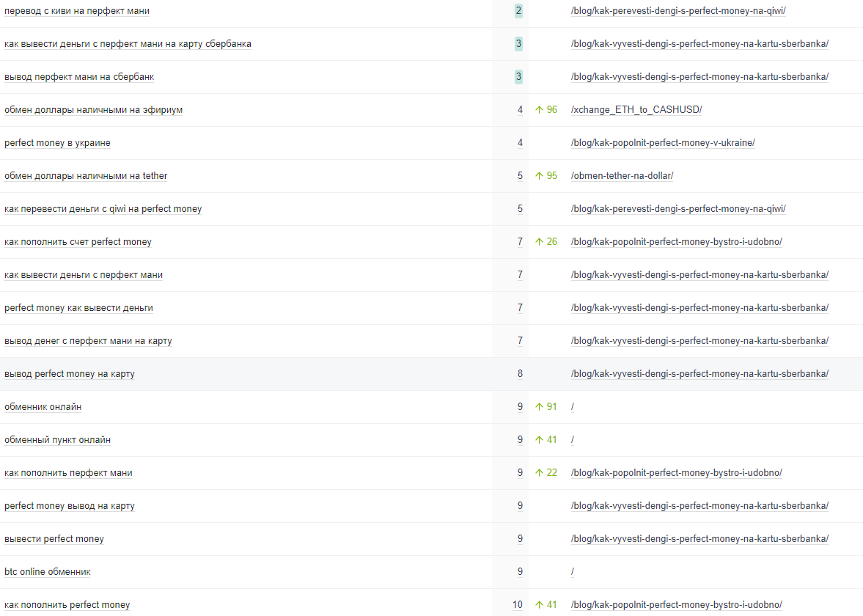Image resolution: width=863 pixels, height=616 pixels.
Task: Open the URL in the "перевод с киви на перфект мани" row
Action: tap(678, 11)
